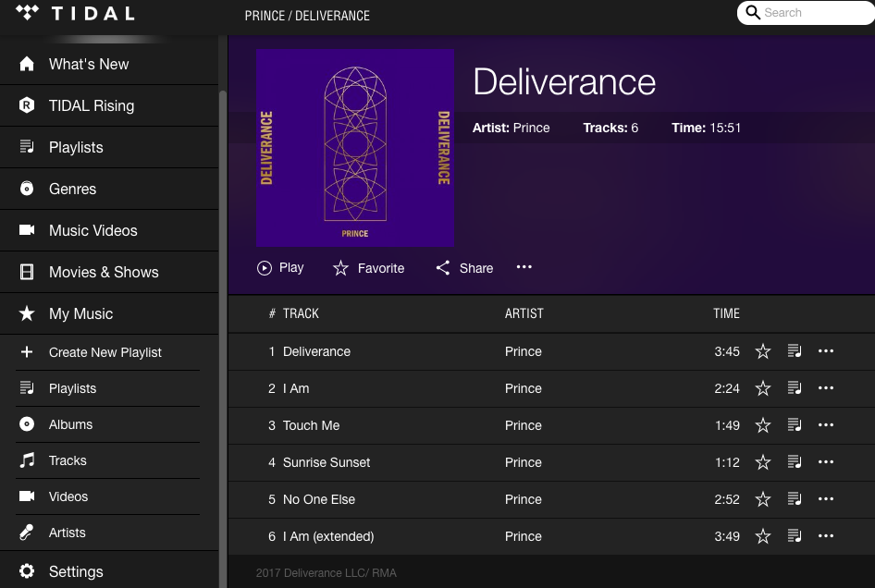
Task: Favorite the track Deliverance with star
Action: tap(763, 351)
